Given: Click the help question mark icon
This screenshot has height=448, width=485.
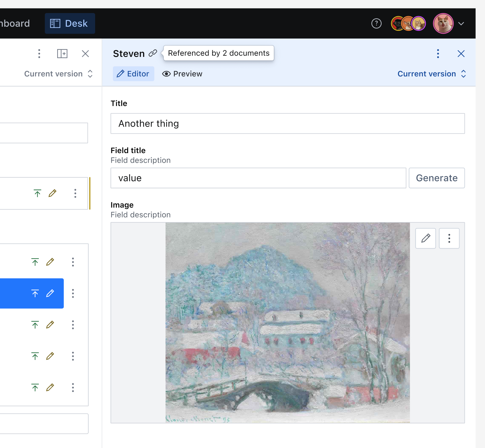Looking at the screenshot, I should [x=376, y=23].
